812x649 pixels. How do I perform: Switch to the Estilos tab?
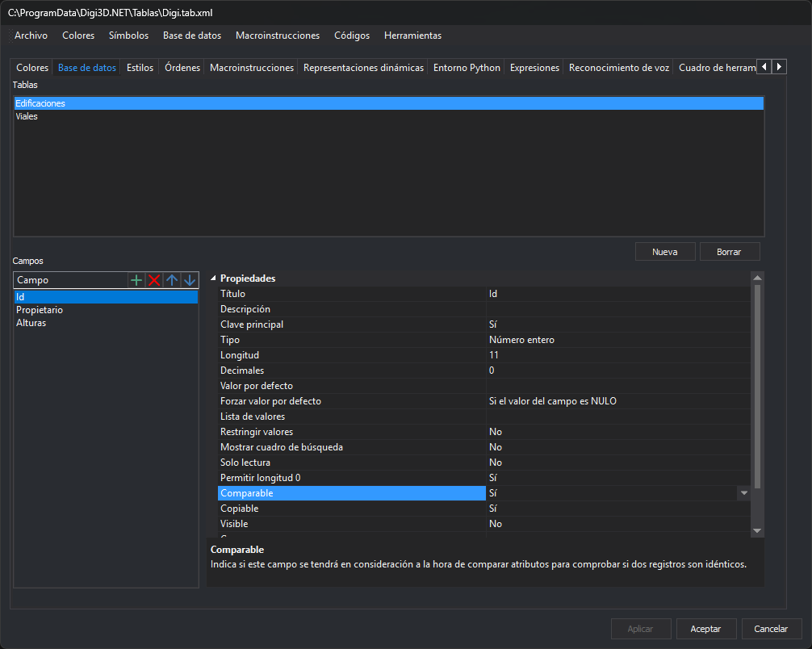click(140, 68)
